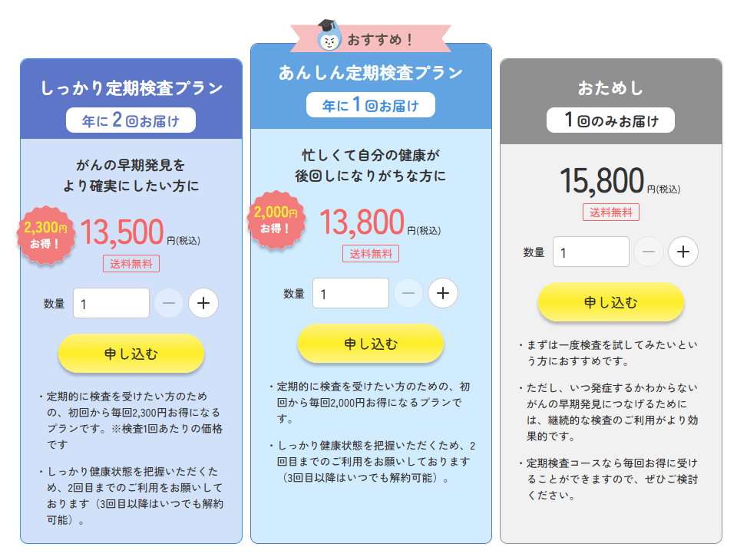This screenshot has height=560, width=737.
Task: Click the 年に1回お届け label
Action: pos(371,105)
